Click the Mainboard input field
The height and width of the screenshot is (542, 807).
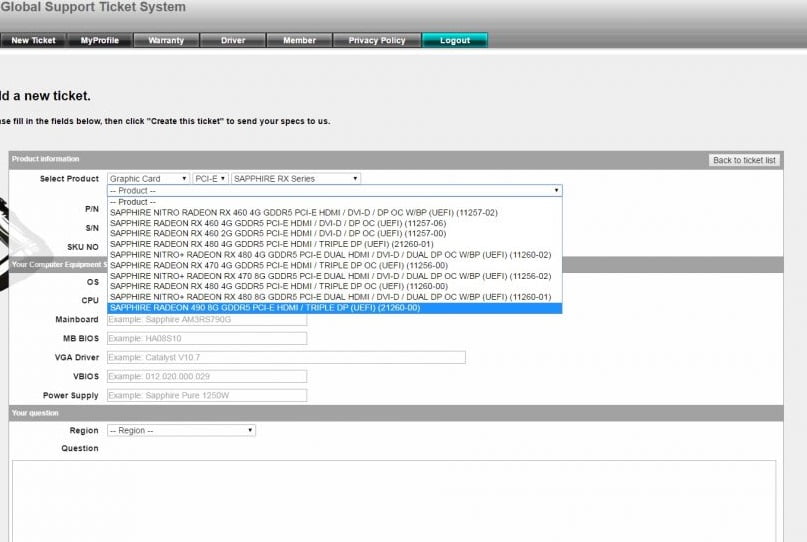pos(206,320)
